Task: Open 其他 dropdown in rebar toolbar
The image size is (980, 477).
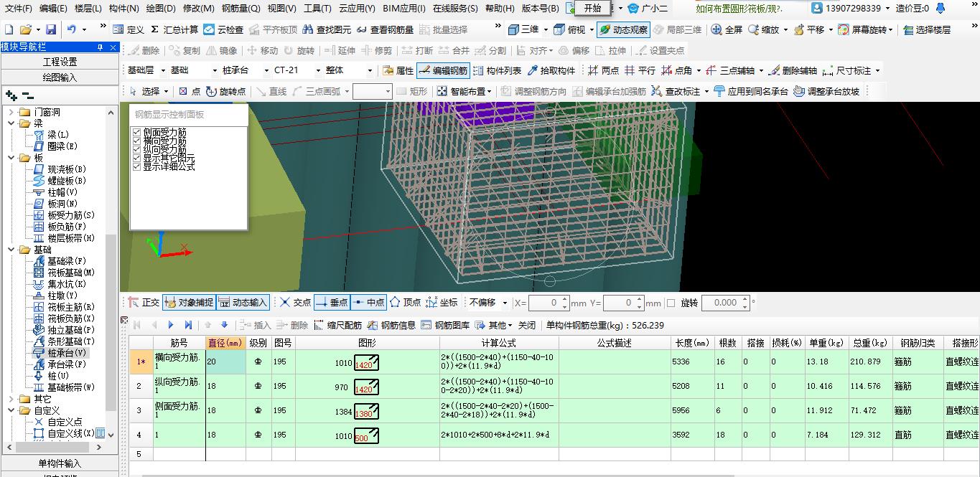Action: pos(494,325)
